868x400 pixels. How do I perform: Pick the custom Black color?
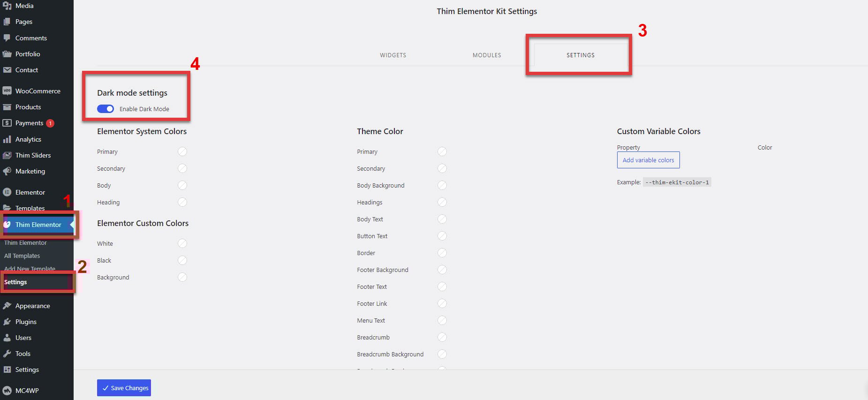click(182, 260)
